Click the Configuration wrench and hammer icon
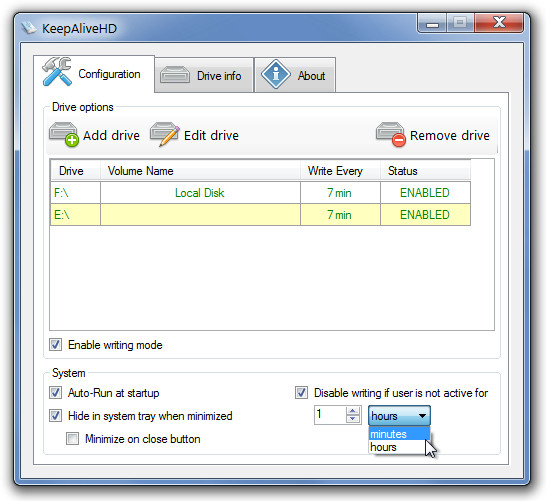The image size is (546, 501). (57, 71)
